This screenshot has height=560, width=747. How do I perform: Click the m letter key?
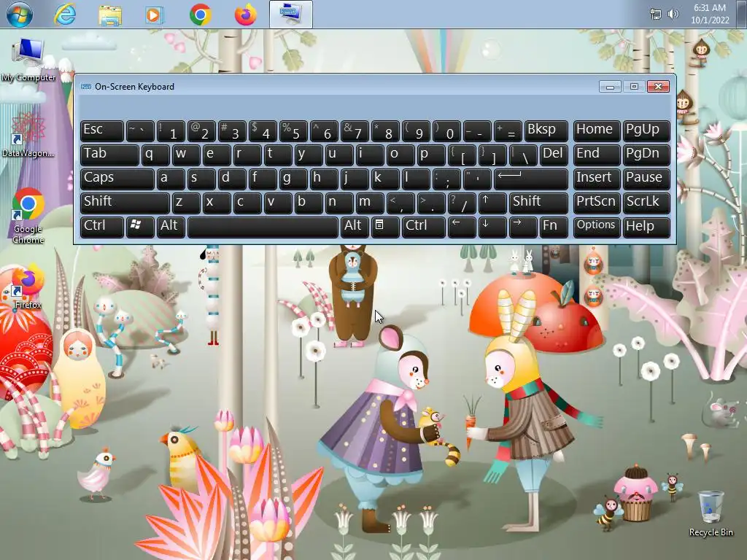coord(370,203)
